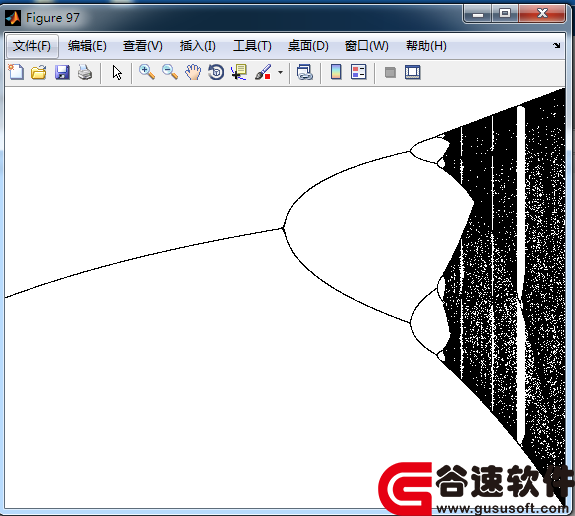Print the figure using the printer icon
The width and height of the screenshot is (575, 516).
85,72
